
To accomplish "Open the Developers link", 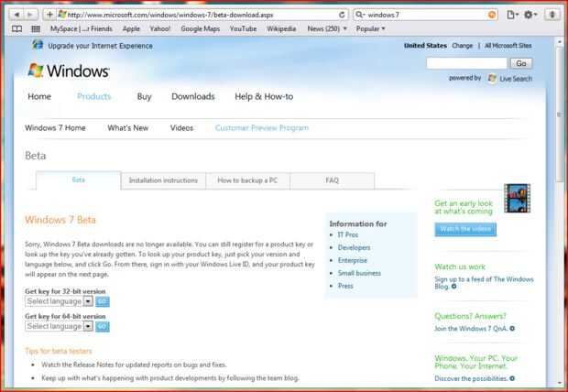I will pyautogui.click(x=354, y=248).
